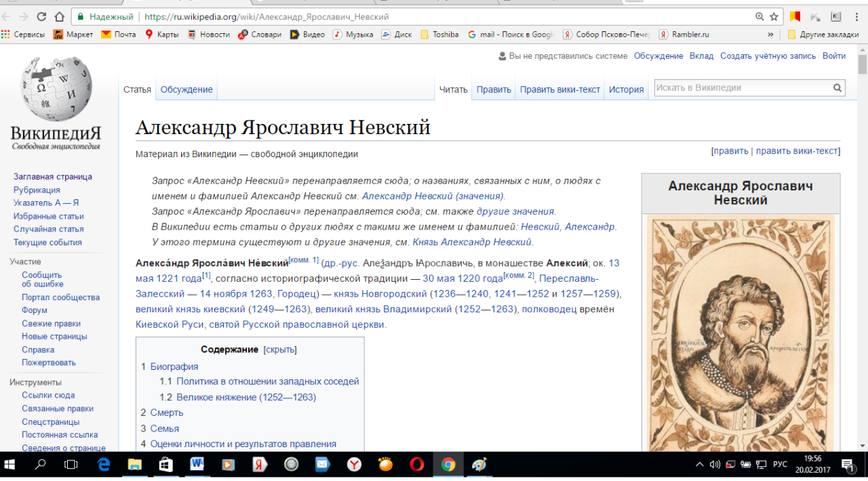The width and height of the screenshot is (868, 481).
Task: Open the Править вики-текст tab
Action: (x=560, y=89)
